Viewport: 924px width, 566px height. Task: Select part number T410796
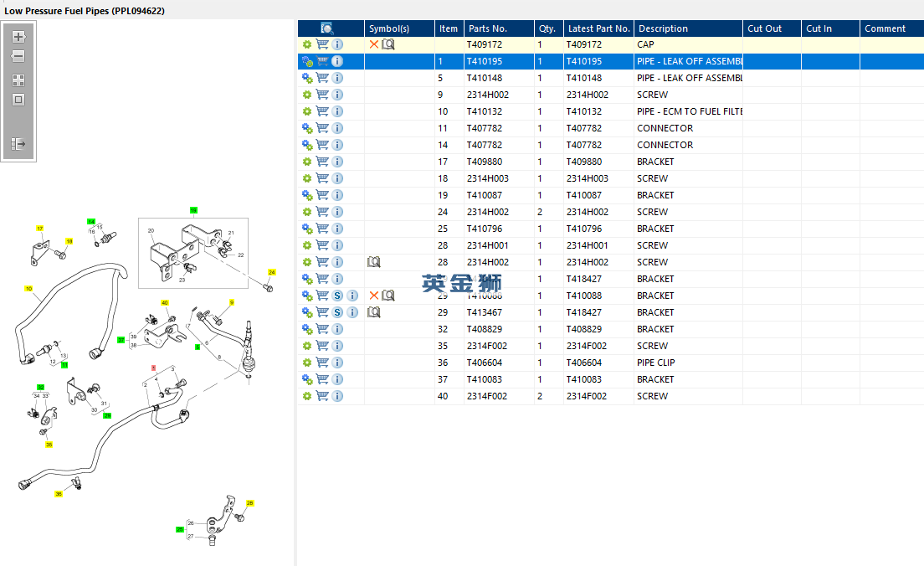tap(485, 229)
